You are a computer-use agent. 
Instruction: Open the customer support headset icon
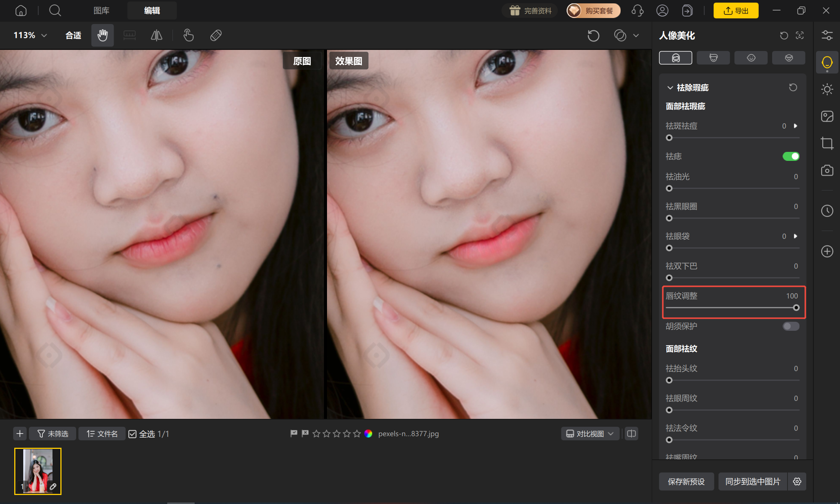[637, 10]
